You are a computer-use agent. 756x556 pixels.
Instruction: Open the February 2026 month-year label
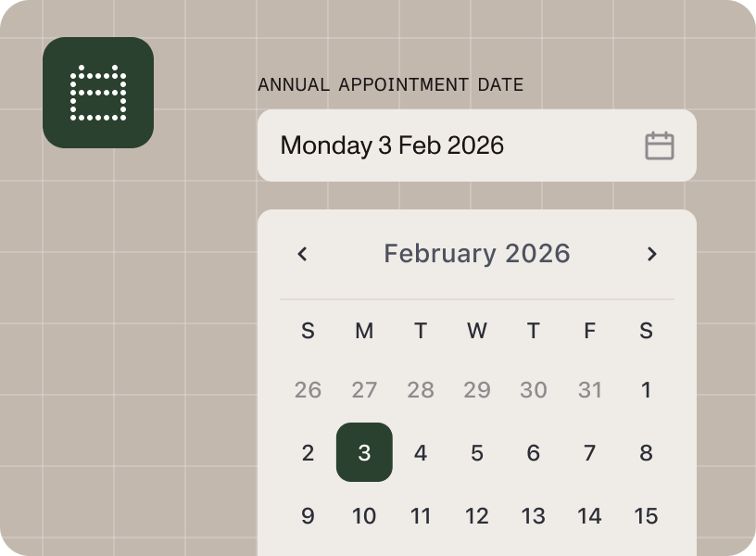coord(476,253)
